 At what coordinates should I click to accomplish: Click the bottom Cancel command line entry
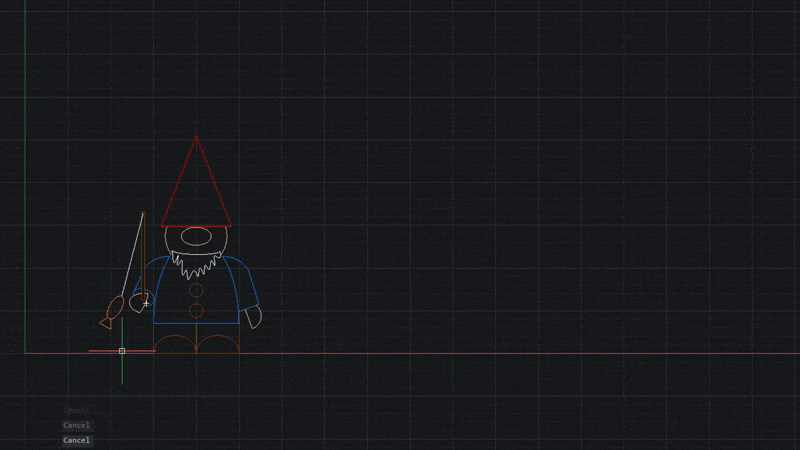click(77, 440)
